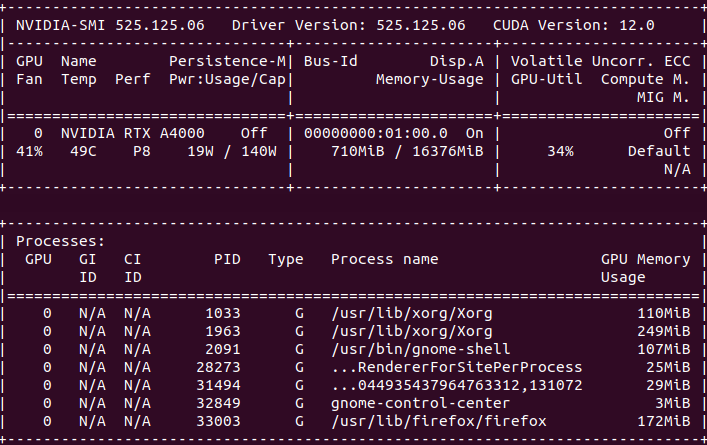Select the Process name column header
Screen dimensions: 707x445
385,259
